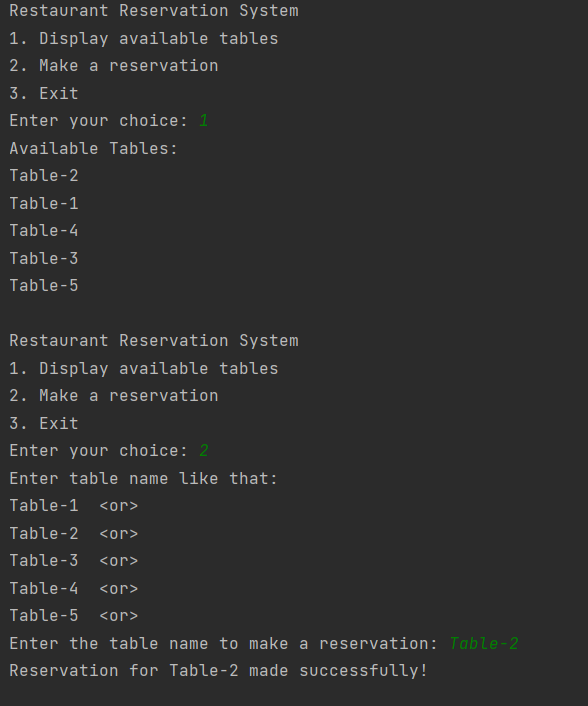Click the 'Table-1 <or>' example line

click(74, 506)
